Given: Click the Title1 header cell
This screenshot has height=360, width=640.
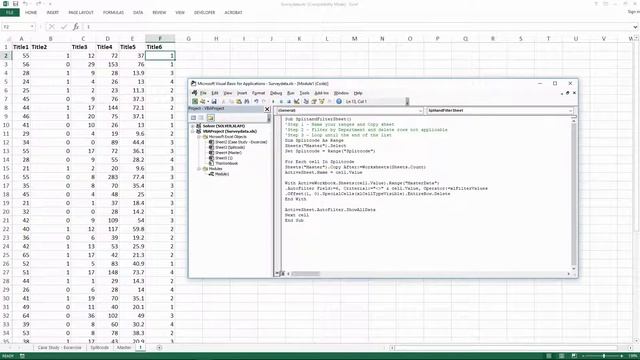Looking at the screenshot, I should coord(21,47).
